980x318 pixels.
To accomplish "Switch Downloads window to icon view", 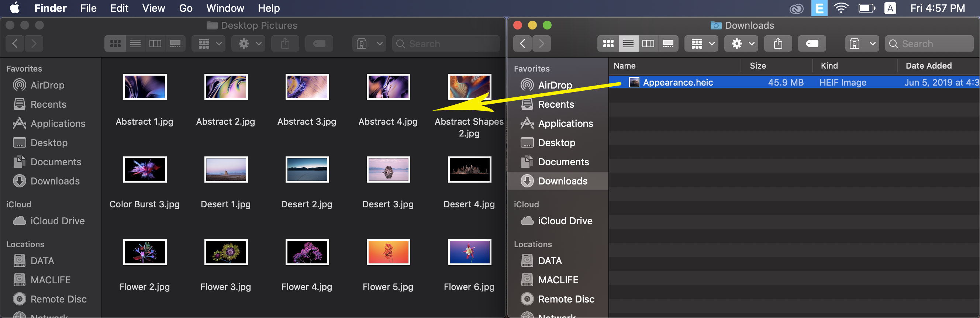I will tap(608, 44).
